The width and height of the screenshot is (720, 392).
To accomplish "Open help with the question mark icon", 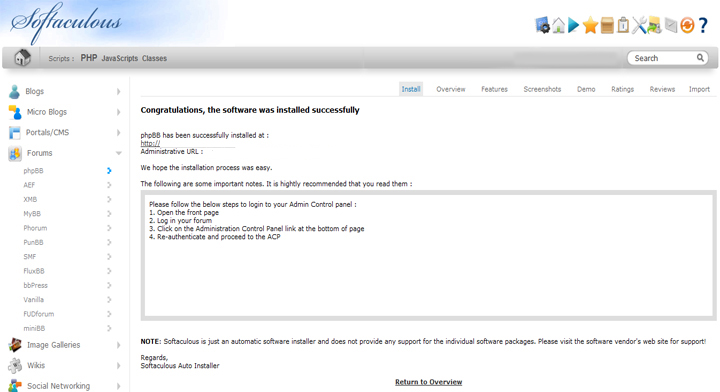I will point(703,25).
